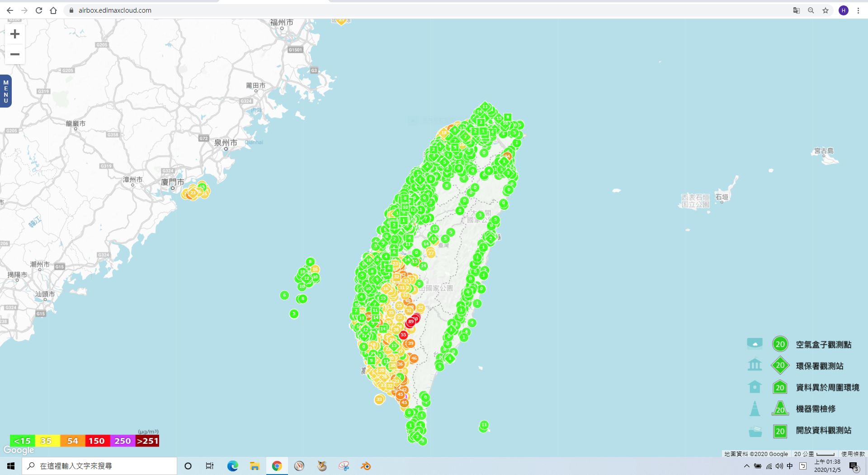Show hidden system tray icons
This screenshot has height=475, width=868.
pyautogui.click(x=747, y=466)
